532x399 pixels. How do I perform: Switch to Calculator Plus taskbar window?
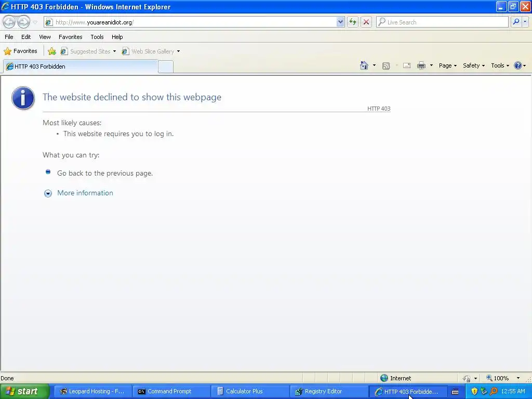click(x=249, y=391)
